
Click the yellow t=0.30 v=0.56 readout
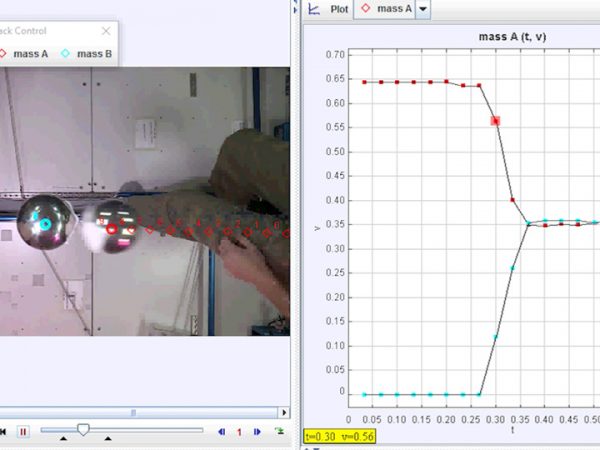340,437
